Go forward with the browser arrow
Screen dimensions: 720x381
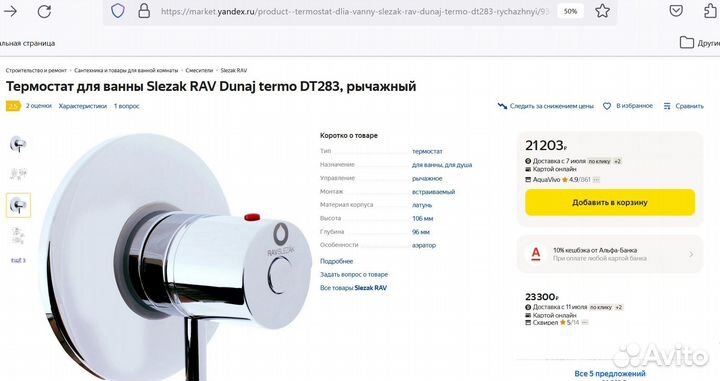10,11
